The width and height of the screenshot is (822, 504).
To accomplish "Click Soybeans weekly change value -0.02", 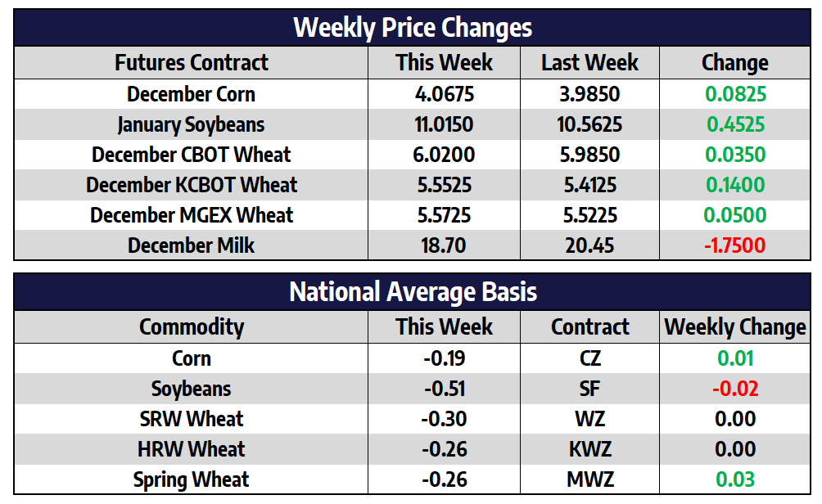I will [734, 389].
